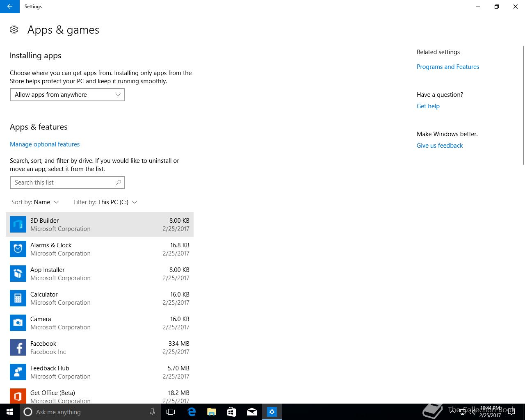This screenshot has height=420, width=525.
Task: Select the Alarms & Clock entry name
Action: 51,245
